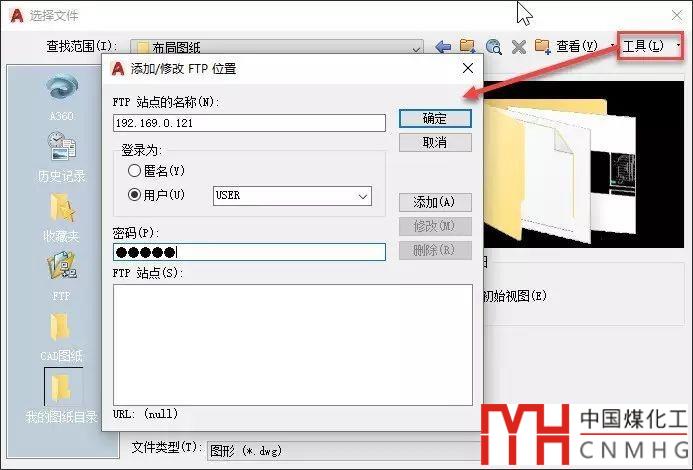Click the Search the Web globe icon
The image size is (693, 470).
click(493, 46)
